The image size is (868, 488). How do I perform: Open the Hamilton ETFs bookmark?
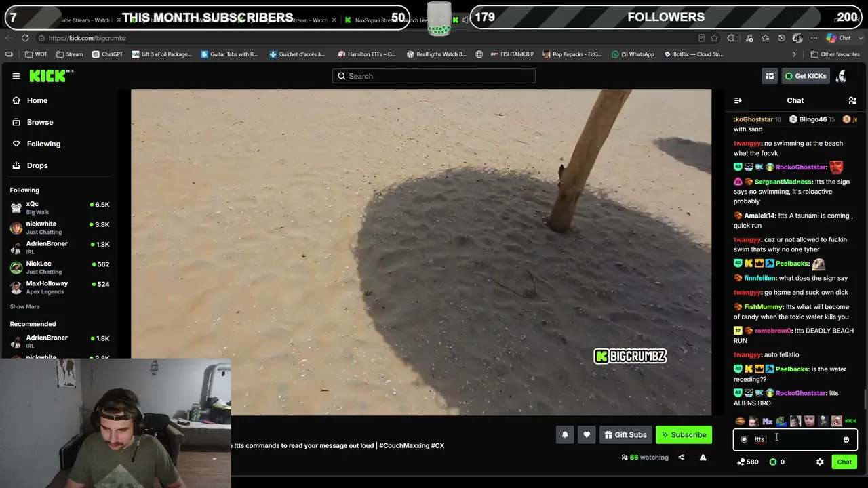pos(366,54)
